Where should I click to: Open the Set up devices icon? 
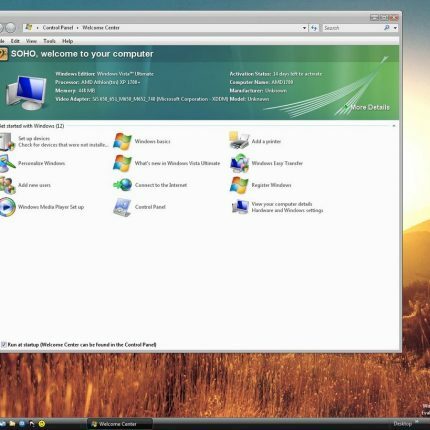coord(7,142)
